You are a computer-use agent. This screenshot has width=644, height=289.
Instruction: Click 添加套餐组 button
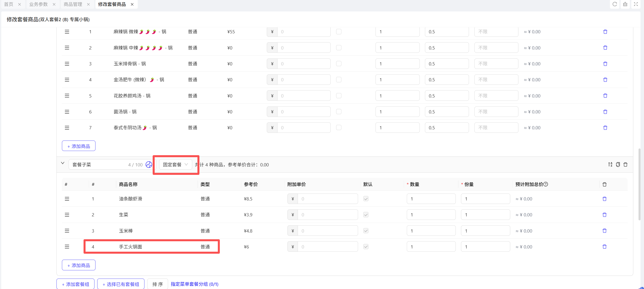tap(76, 284)
